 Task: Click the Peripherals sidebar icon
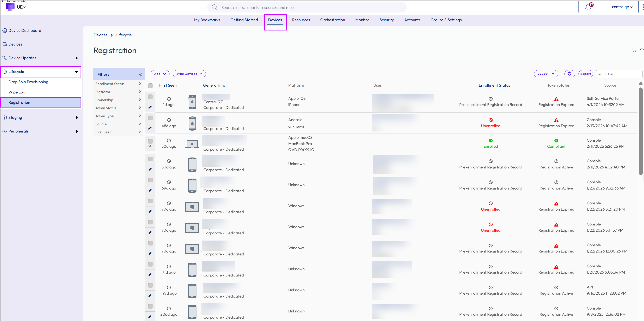(5, 131)
